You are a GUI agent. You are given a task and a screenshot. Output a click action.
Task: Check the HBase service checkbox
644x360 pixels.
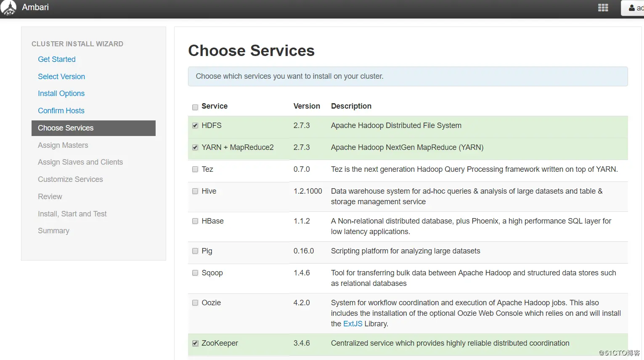point(195,221)
